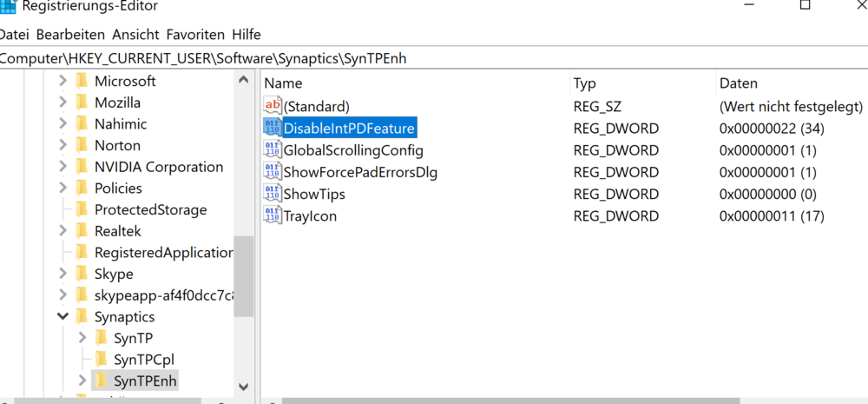
Task: Open the Favoriten menu
Action: [195, 35]
